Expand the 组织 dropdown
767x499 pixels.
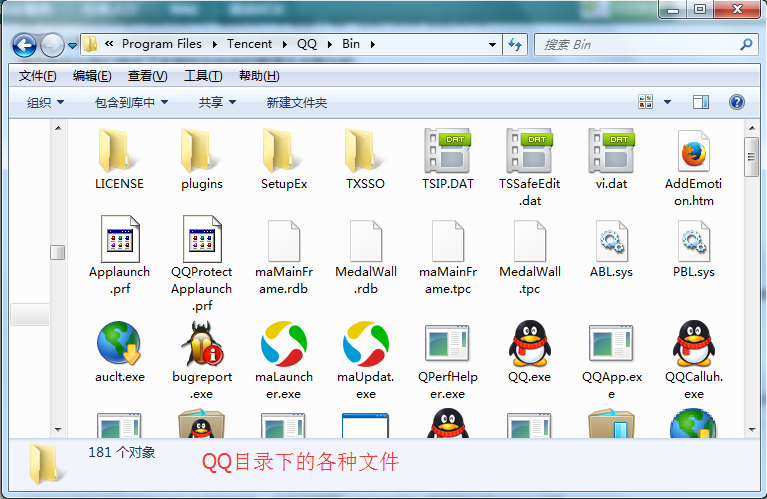(x=45, y=103)
